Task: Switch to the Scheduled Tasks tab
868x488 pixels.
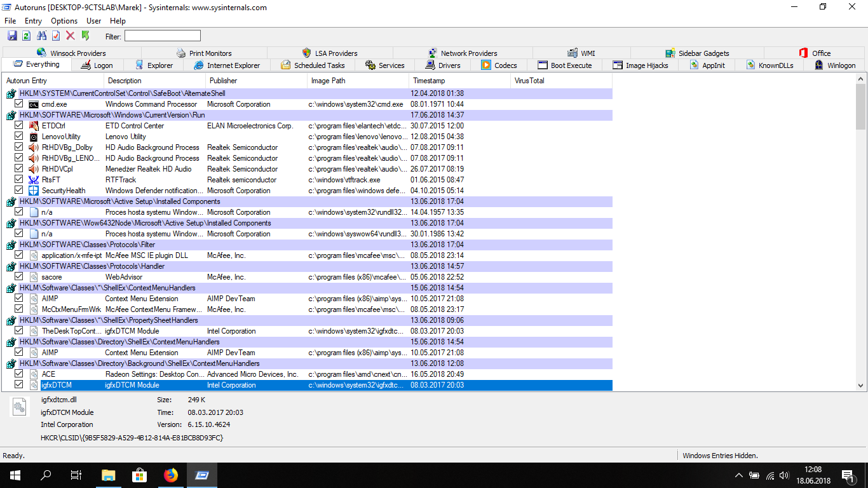Action: point(313,65)
